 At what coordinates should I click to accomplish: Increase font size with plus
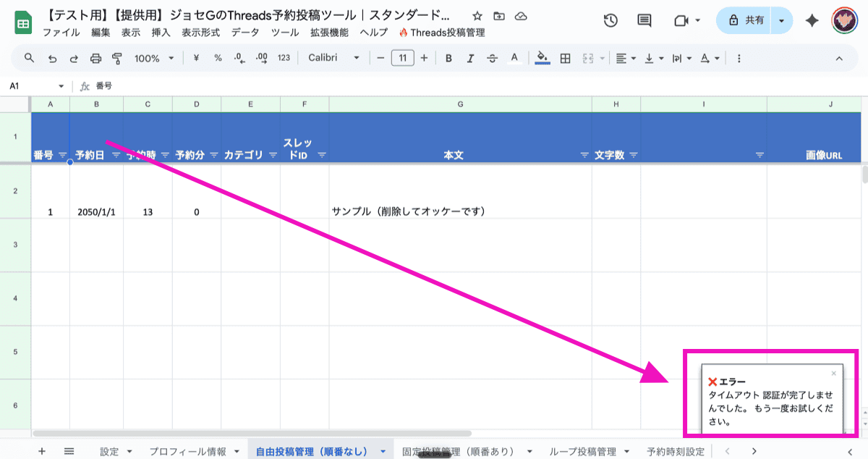[424, 58]
